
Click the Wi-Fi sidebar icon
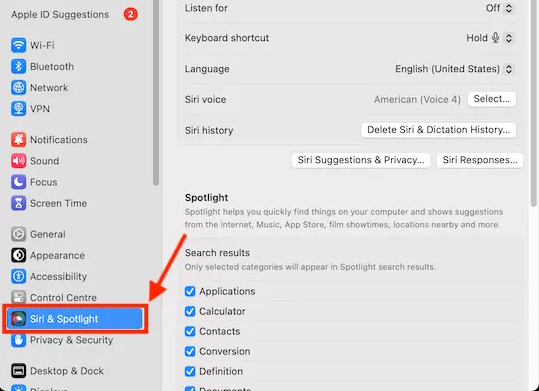point(19,45)
